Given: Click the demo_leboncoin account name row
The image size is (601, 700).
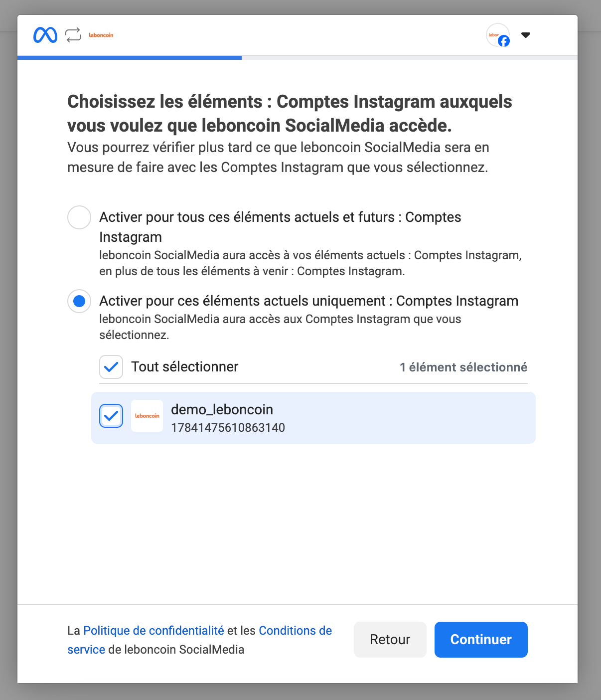Looking at the screenshot, I should 313,418.
